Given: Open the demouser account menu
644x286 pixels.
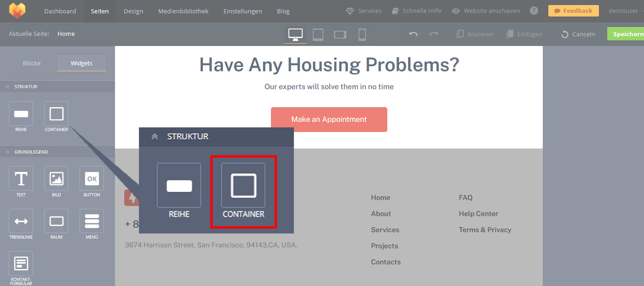Looking at the screenshot, I should coord(623,11).
